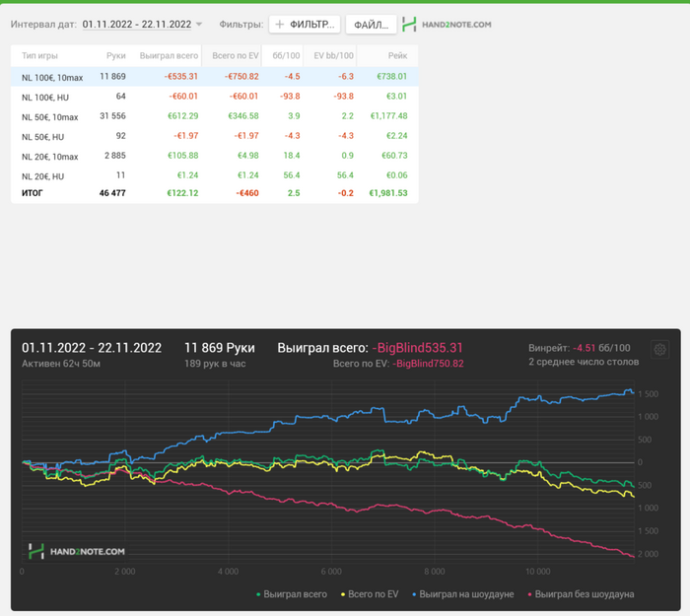The image size is (690, 616).
Task: Sort by 'Выиграл всего' column header
Action: (169, 57)
